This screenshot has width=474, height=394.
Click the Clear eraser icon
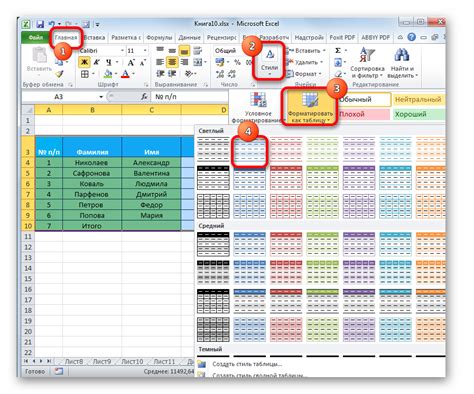coord(338,74)
